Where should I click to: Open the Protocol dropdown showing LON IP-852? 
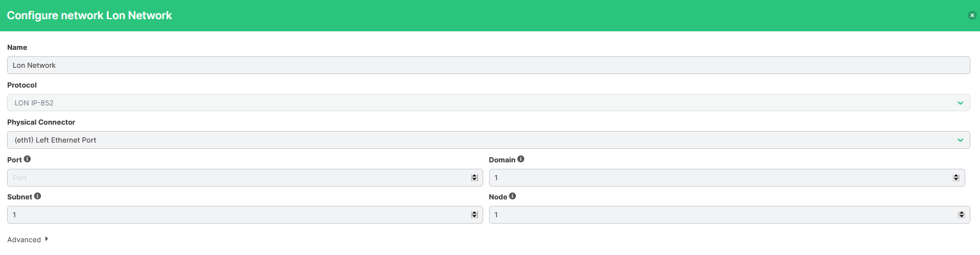click(x=488, y=102)
